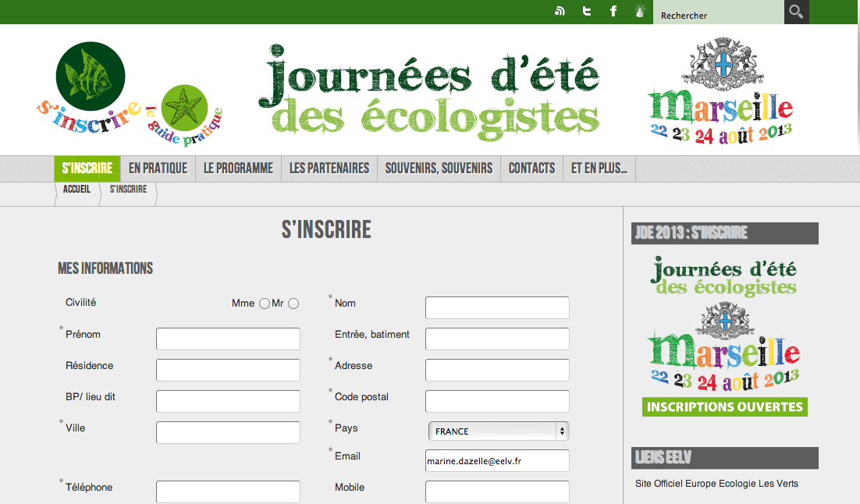The width and height of the screenshot is (860, 504).
Task: Click in the Adresse input field
Action: click(497, 370)
